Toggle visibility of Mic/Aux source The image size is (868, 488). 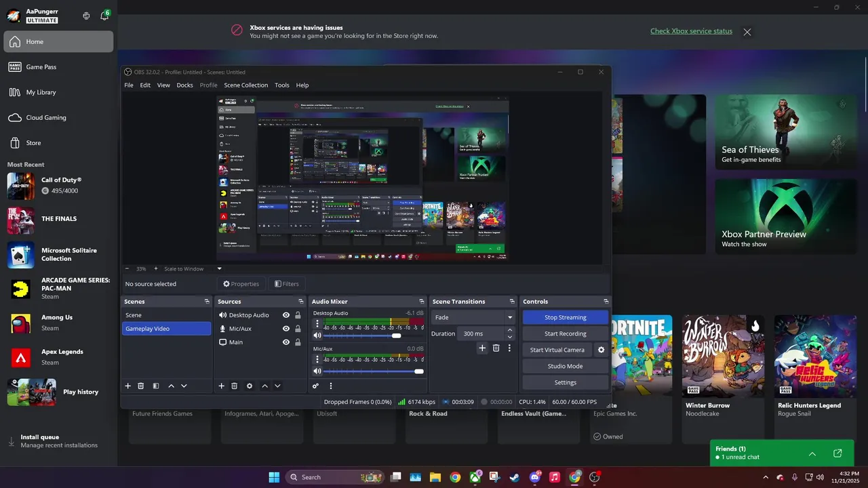(x=286, y=329)
